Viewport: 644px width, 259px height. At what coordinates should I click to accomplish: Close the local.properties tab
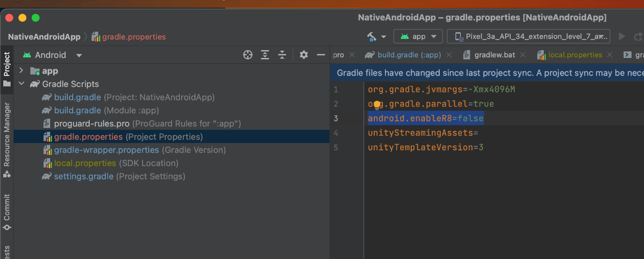[x=610, y=55]
